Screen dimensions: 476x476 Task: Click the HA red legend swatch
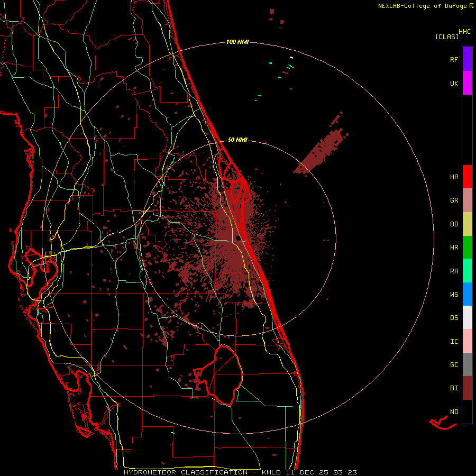tap(467, 177)
